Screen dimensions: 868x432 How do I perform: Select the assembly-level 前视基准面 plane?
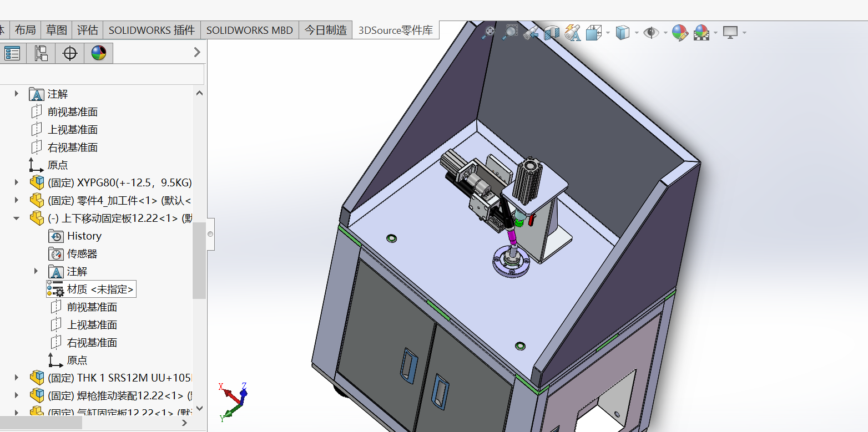tap(73, 112)
